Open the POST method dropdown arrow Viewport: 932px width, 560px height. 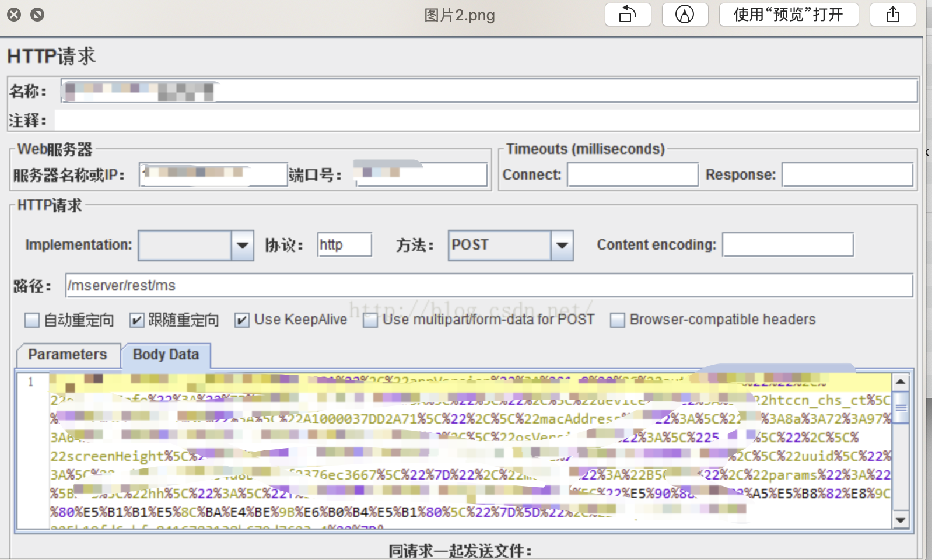pyautogui.click(x=562, y=246)
